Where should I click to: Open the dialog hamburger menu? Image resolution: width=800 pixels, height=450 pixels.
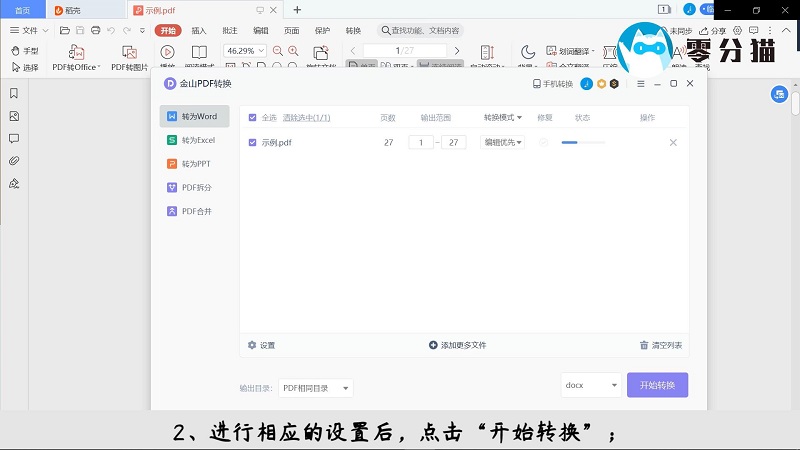pos(641,84)
